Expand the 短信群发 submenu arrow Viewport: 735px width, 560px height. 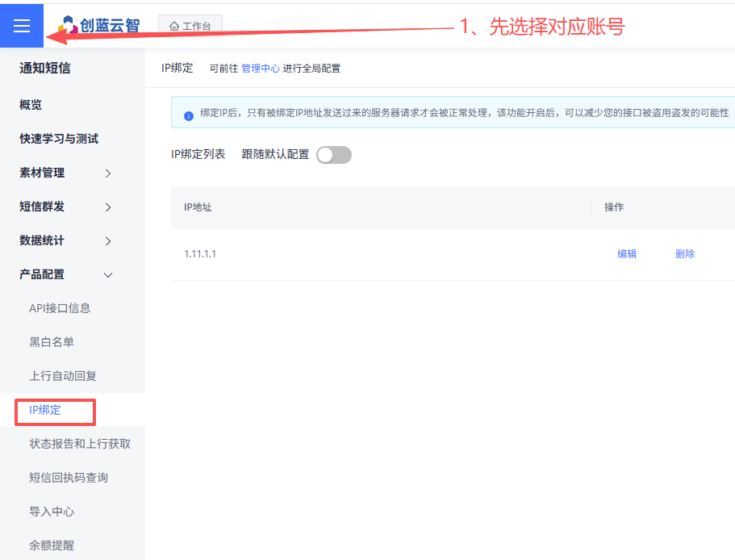[108, 207]
